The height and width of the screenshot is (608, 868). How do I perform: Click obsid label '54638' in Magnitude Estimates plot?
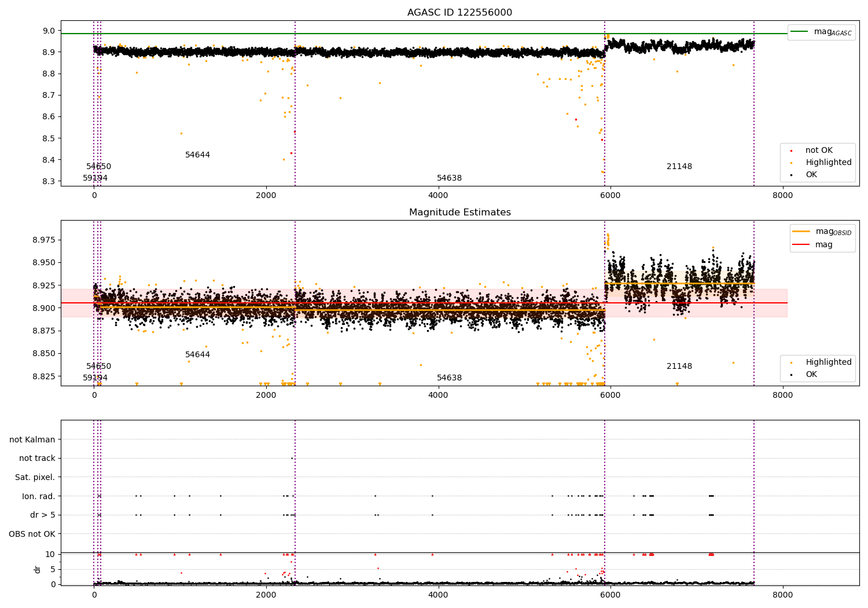coord(449,378)
